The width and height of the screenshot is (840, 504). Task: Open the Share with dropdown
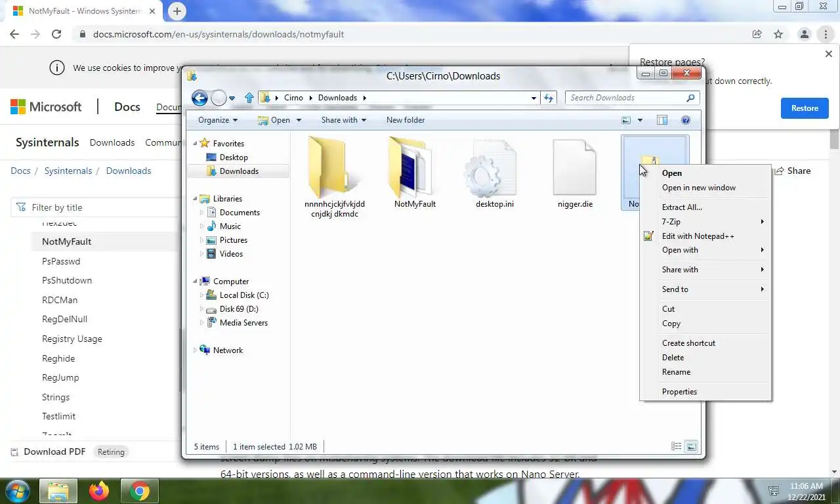pyautogui.click(x=343, y=120)
